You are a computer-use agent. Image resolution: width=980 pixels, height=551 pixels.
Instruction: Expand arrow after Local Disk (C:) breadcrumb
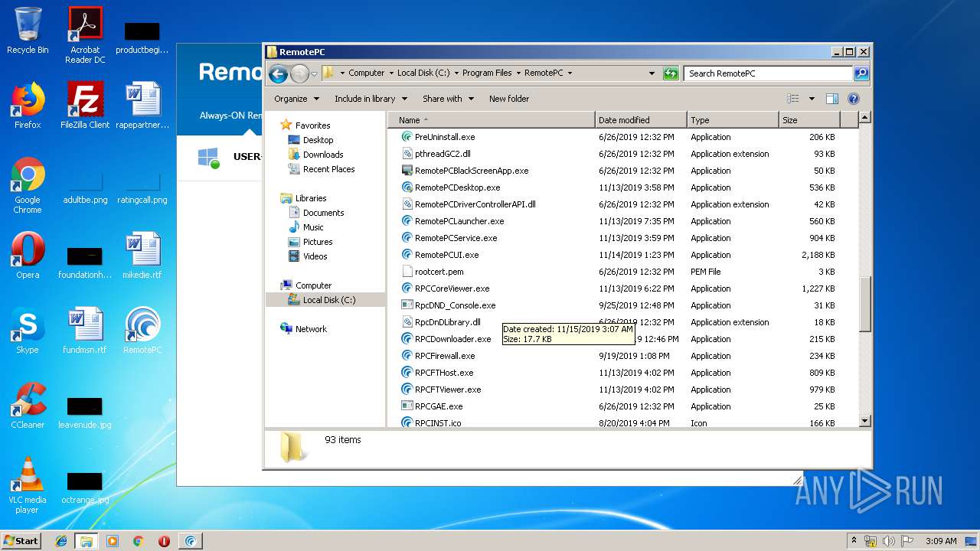click(x=456, y=73)
